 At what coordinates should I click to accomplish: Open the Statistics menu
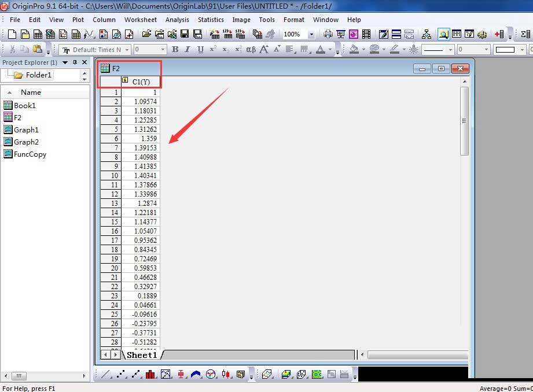click(x=211, y=20)
